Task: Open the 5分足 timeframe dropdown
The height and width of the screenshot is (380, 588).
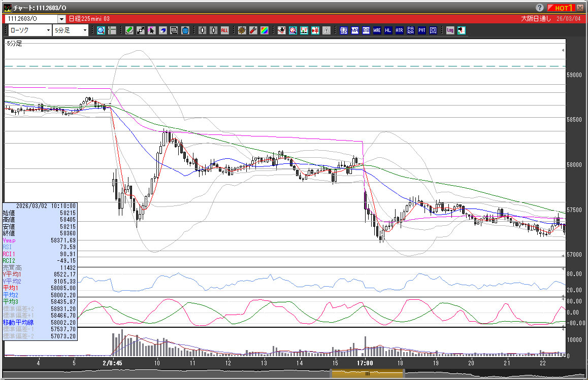Action: 84,30
